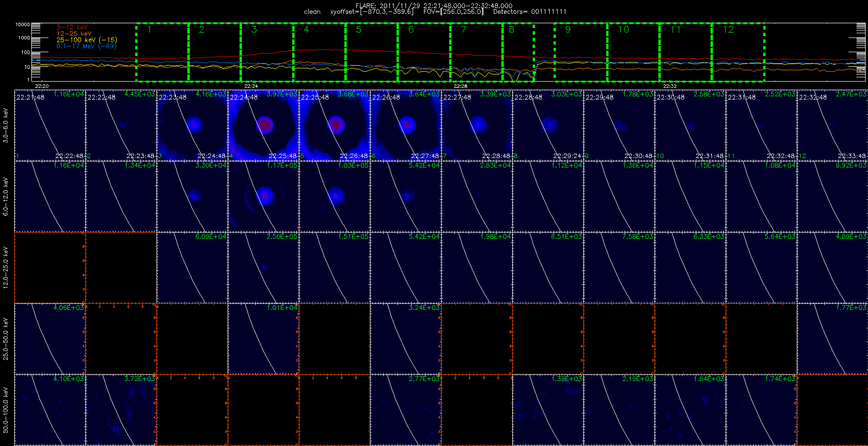Select the 'xyoffset=[-870.3,-389.6]' header text

(x=372, y=11)
